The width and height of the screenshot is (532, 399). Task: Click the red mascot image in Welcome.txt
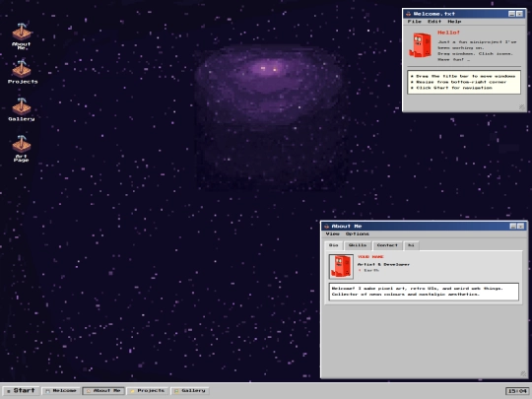click(x=420, y=45)
